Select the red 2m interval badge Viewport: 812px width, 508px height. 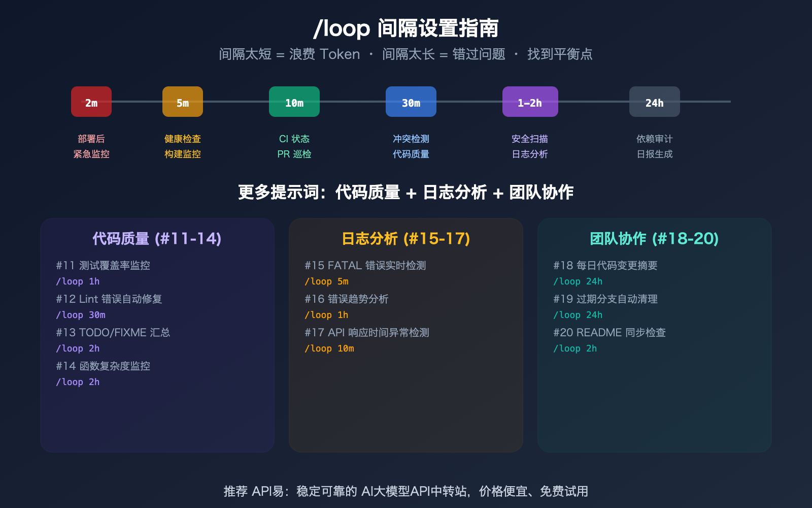point(91,102)
